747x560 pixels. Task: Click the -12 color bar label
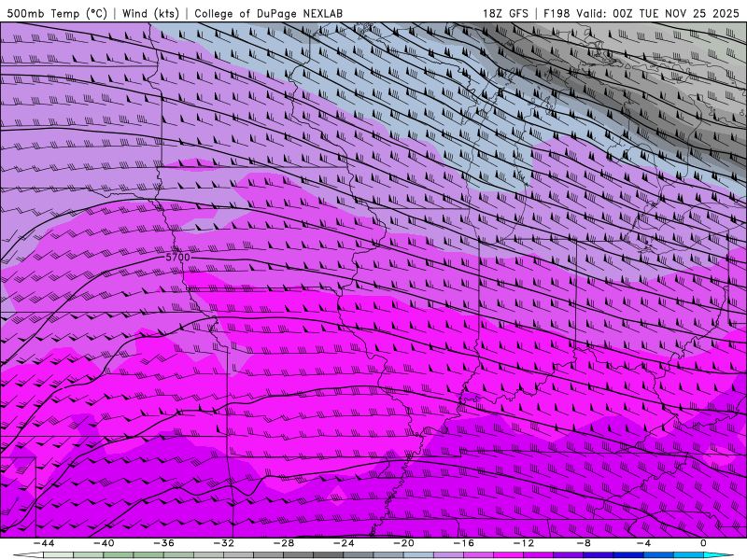click(x=524, y=543)
